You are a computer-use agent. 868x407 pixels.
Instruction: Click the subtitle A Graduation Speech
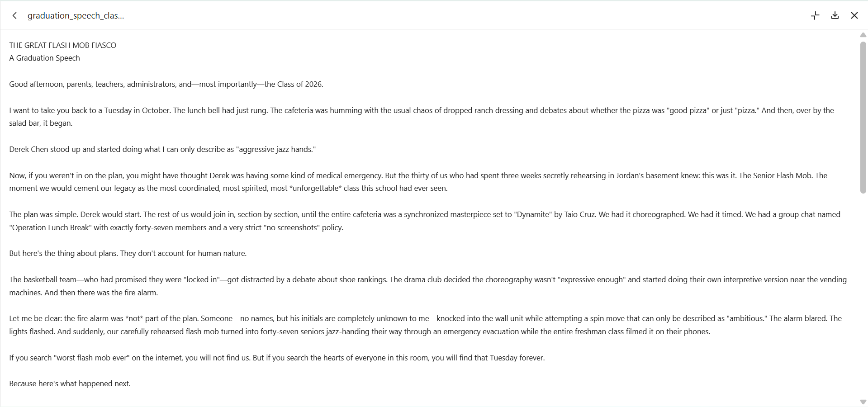coord(45,58)
